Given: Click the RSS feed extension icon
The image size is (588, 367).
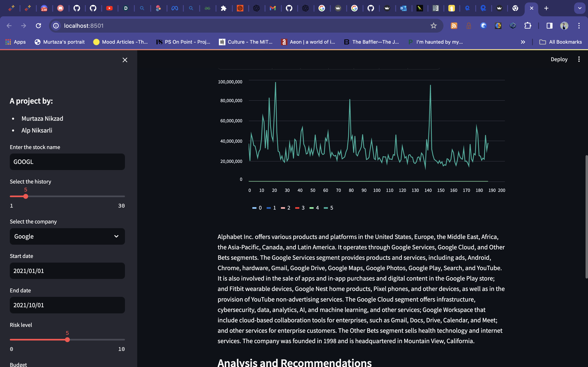Looking at the screenshot, I should coord(454,26).
